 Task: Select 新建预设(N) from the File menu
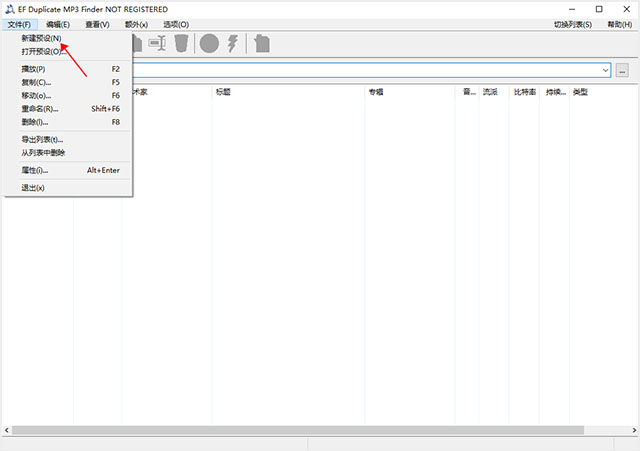tap(41, 38)
